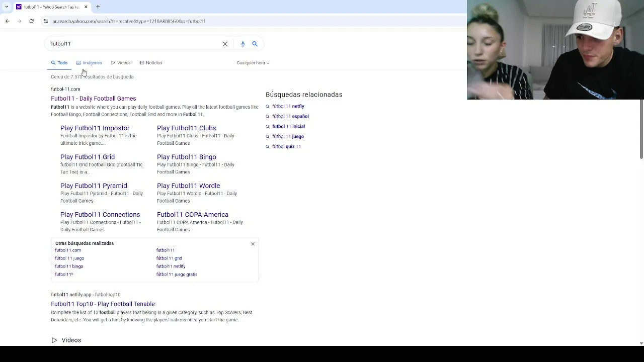The height and width of the screenshot is (362, 644).
Task: Switch to the Noticias tab
Action: [x=151, y=63]
